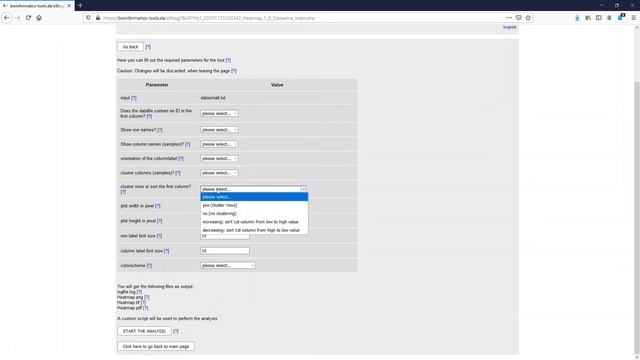Open the Imprint link
The width and height of the screenshot is (640, 360).
509,27
